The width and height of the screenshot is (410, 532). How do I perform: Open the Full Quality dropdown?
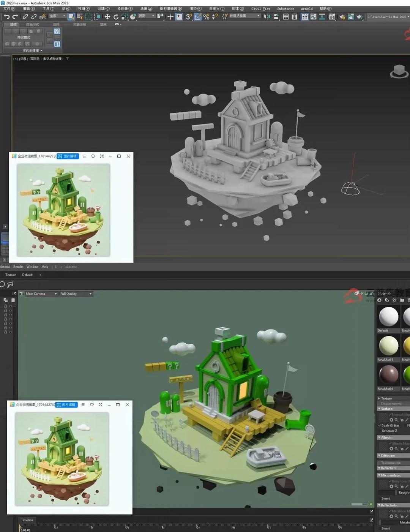pos(76,294)
